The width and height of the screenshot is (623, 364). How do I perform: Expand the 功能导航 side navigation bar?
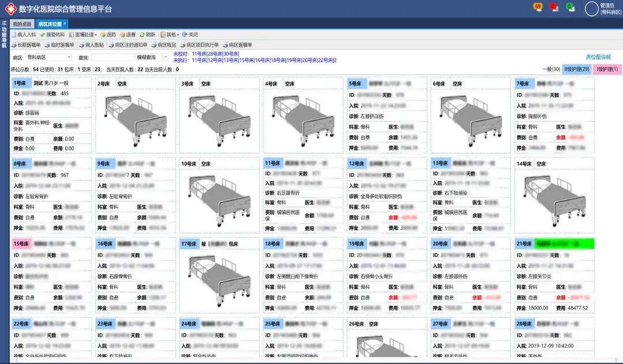click(4, 34)
